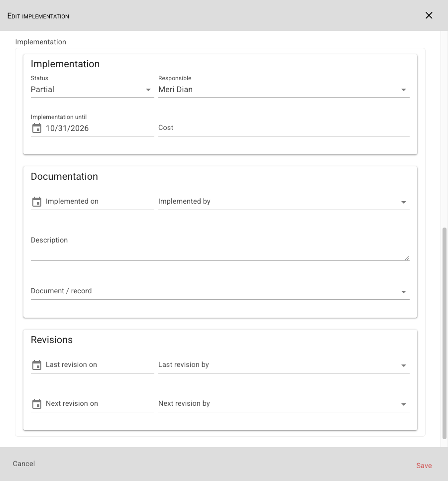Click the Revisions section heading

(x=52, y=340)
